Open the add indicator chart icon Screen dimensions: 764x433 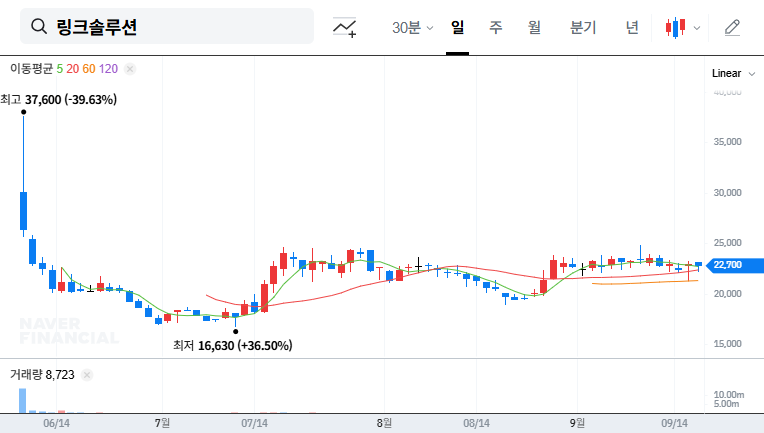(x=344, y=27)
